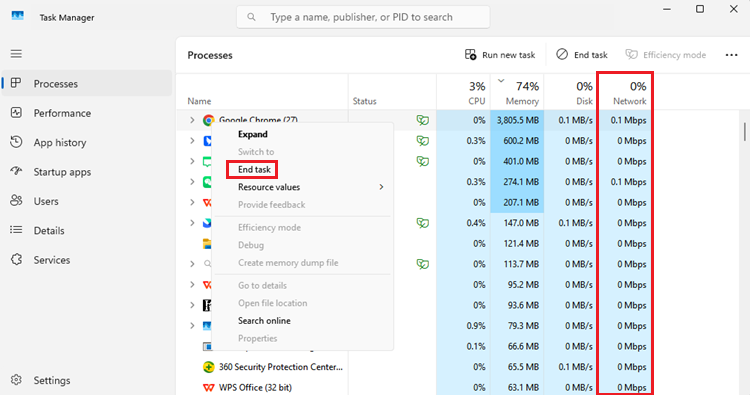Open the more options ellipsis menu

tap(731, 55)
